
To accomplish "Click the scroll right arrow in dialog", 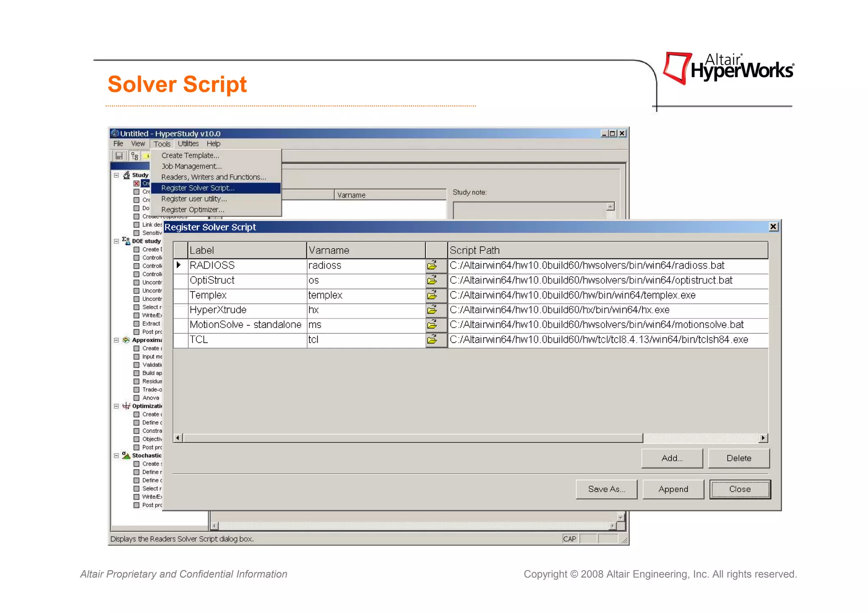I will [x=763, y=438].
